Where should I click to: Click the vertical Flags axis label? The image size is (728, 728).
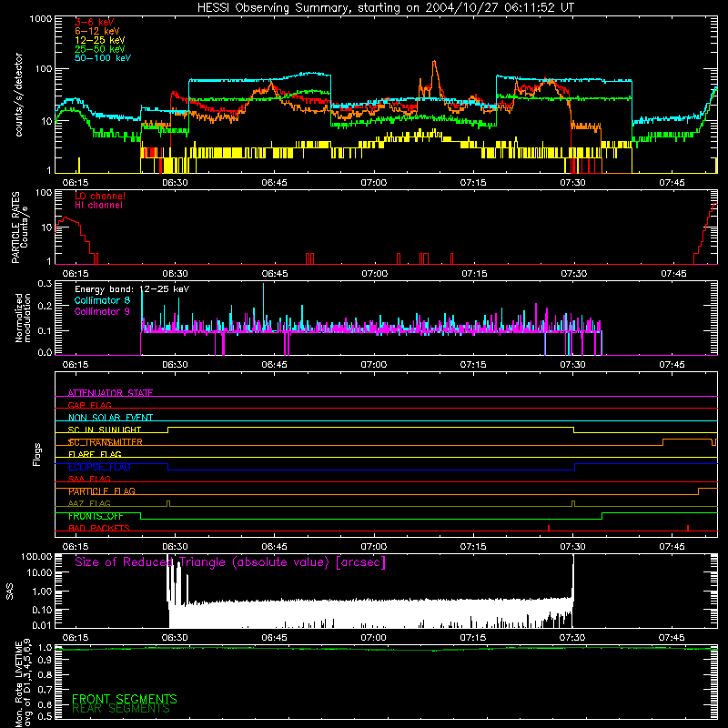coord(36,454)
